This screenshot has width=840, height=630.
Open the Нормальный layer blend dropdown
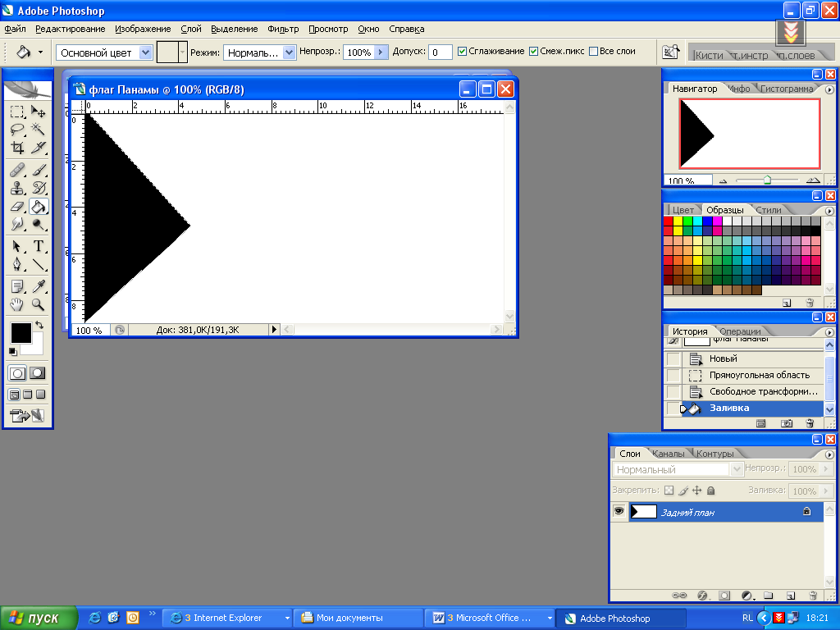click(x=737, y=469)
